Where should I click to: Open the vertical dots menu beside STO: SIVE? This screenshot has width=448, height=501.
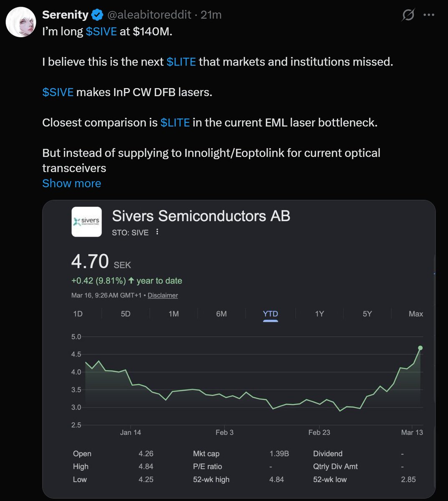coord(157,232)
